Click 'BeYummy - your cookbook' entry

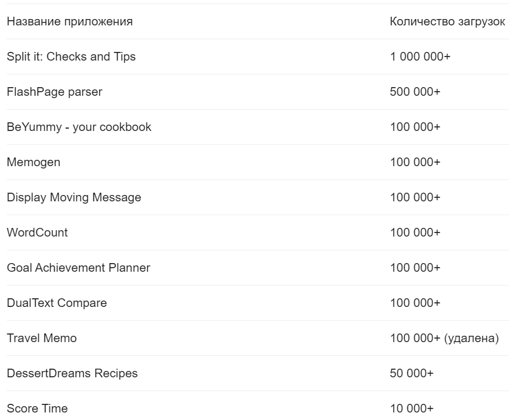click(x=79, y=127)
